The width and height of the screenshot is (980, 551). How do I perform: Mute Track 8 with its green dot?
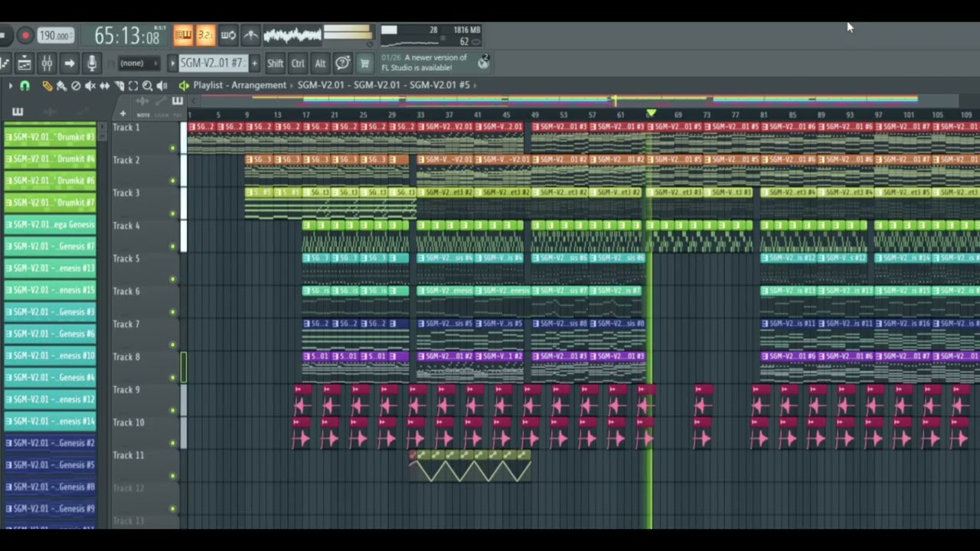point(172,378)
